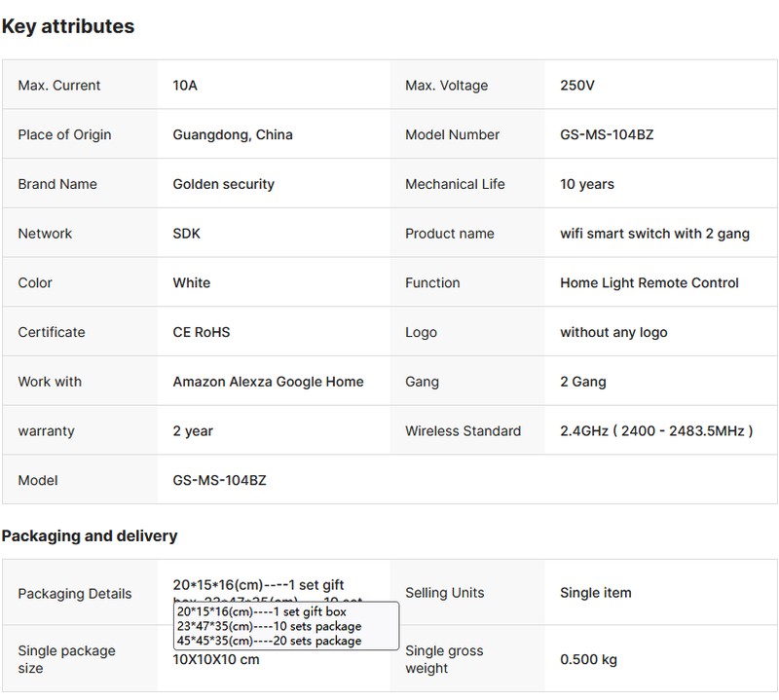The image size is (779, 700).
Task: Select the Max. Current value 10A
Action: pos(185,86)
